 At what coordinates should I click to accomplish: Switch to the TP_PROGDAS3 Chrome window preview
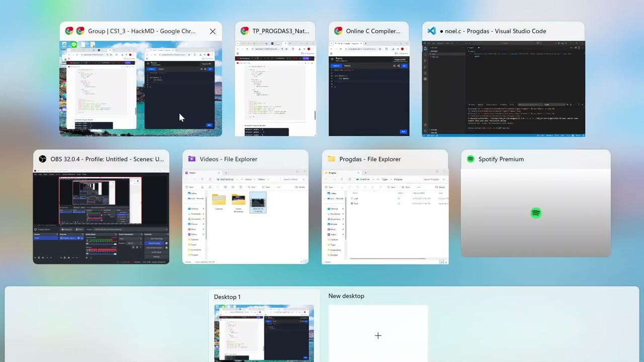[x=275, y=88]
